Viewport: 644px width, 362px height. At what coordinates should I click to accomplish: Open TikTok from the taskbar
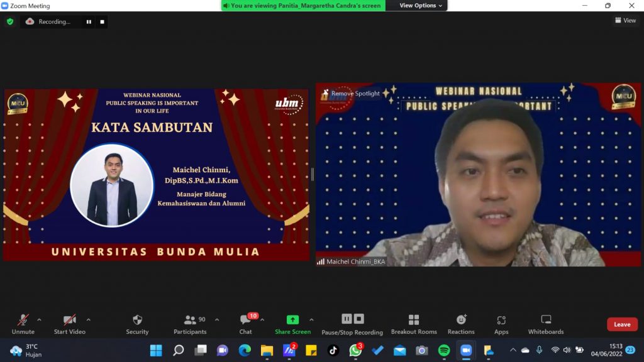(333, 350)
